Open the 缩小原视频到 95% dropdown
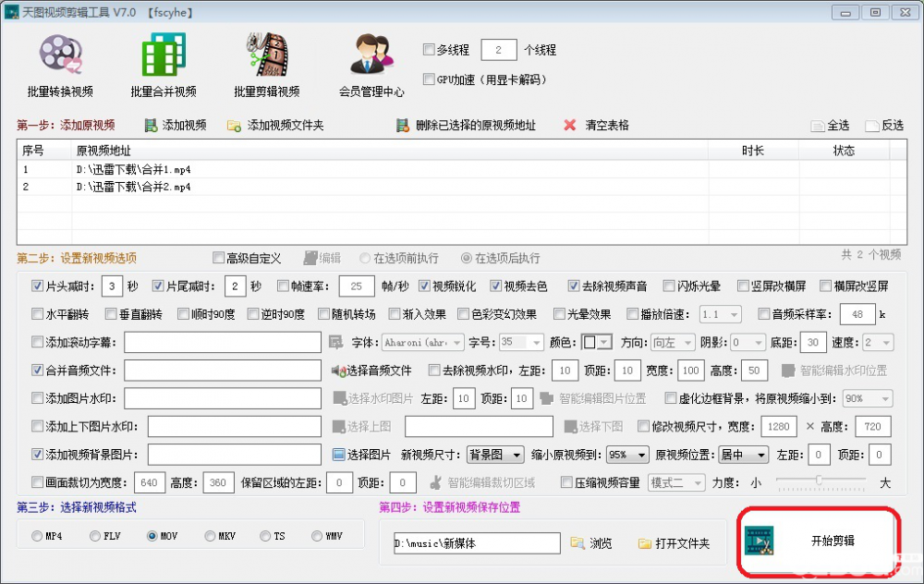Image resolution: width=924 pixels, height=584 pixels. [627, 455]
